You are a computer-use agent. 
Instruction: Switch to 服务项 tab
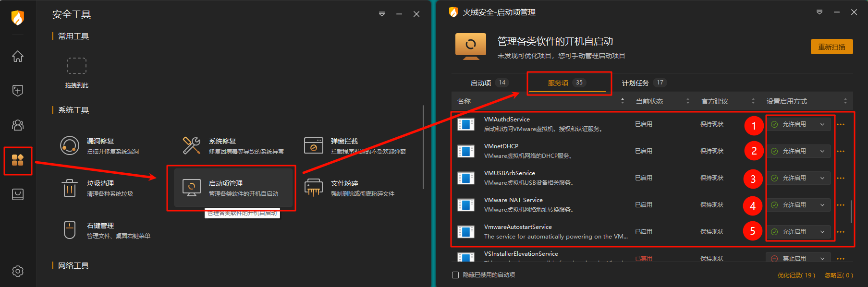[566, 83]
